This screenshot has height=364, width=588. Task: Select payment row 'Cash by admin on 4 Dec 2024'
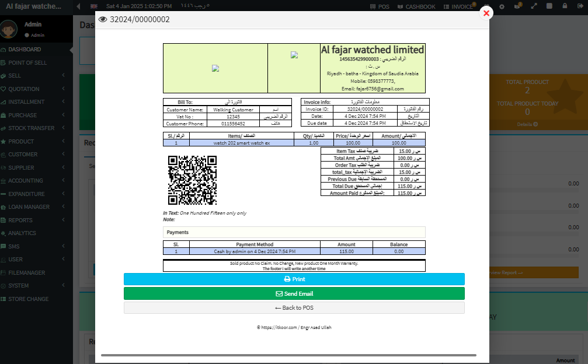255,251
